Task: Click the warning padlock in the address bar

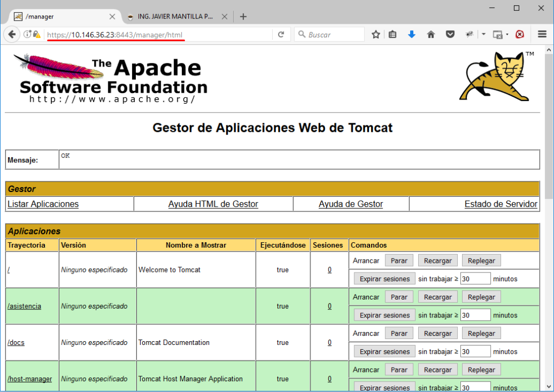Action: 37,34
